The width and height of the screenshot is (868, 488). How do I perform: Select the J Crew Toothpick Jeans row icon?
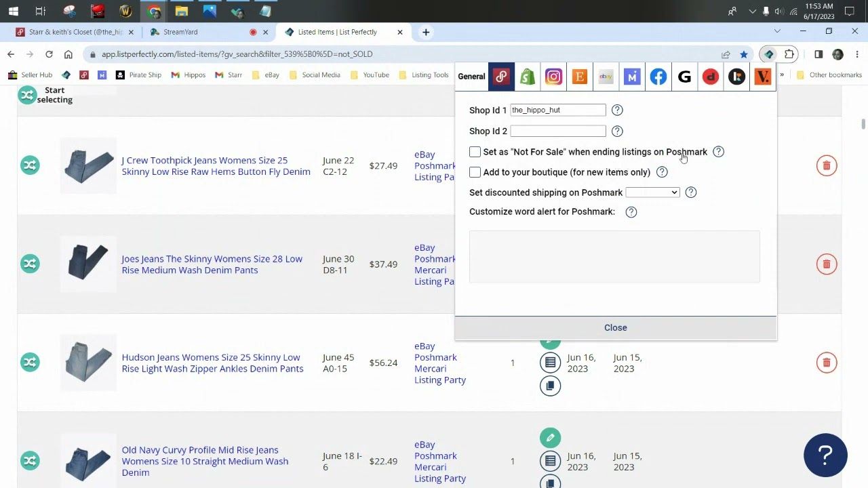30,165
